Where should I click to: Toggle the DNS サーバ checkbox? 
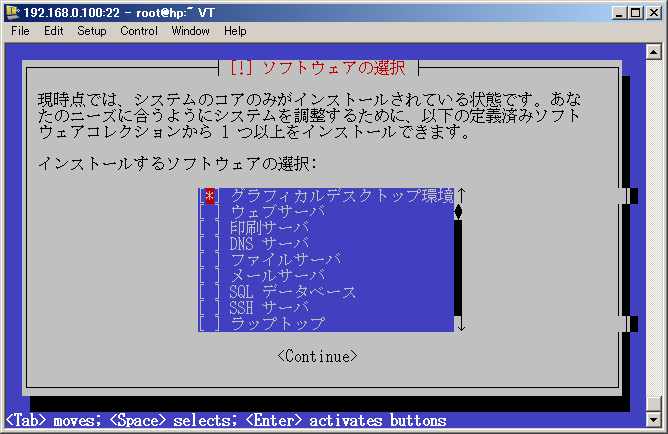(x=210, y=244)
